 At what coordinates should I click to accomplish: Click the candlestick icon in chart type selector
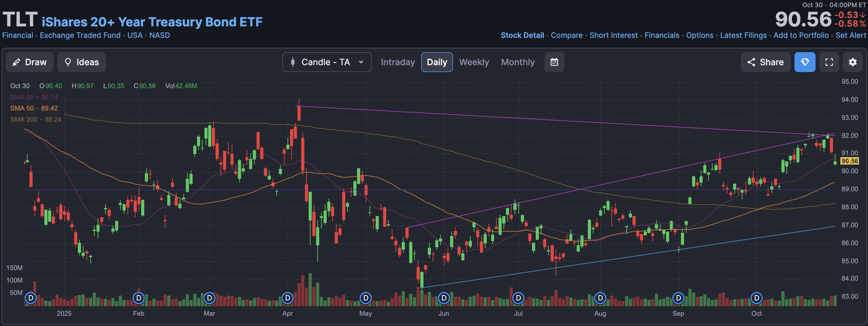[293, 62]
